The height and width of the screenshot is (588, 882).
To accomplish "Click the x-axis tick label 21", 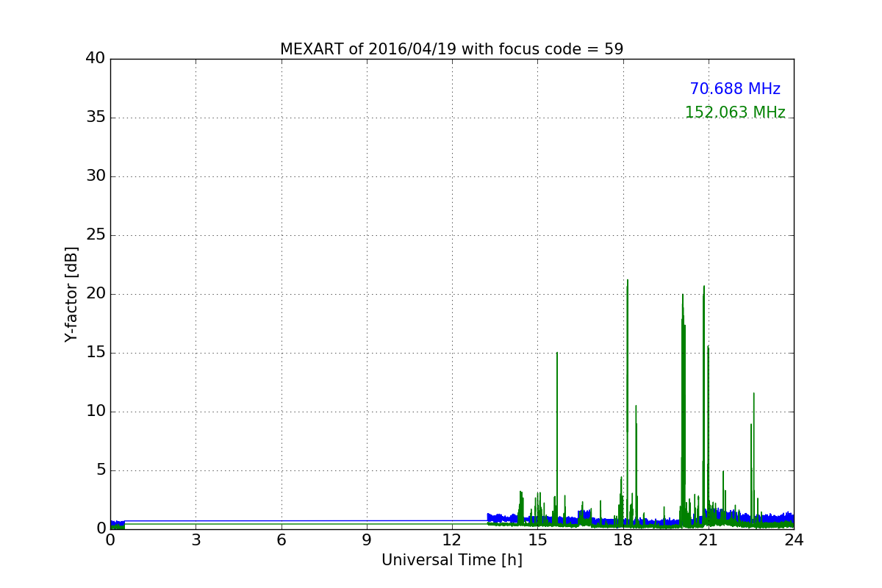I will [708, 540].
